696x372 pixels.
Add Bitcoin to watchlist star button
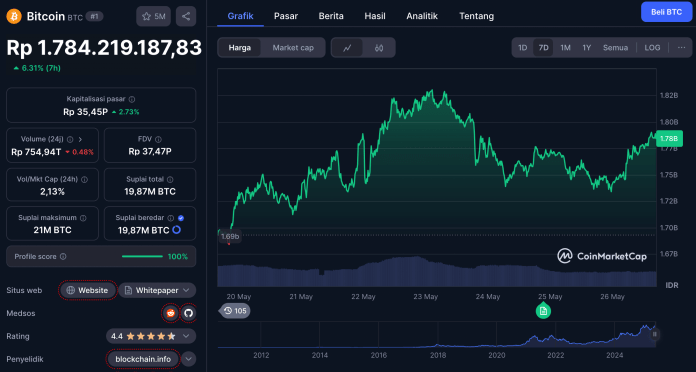pos(153,16)
